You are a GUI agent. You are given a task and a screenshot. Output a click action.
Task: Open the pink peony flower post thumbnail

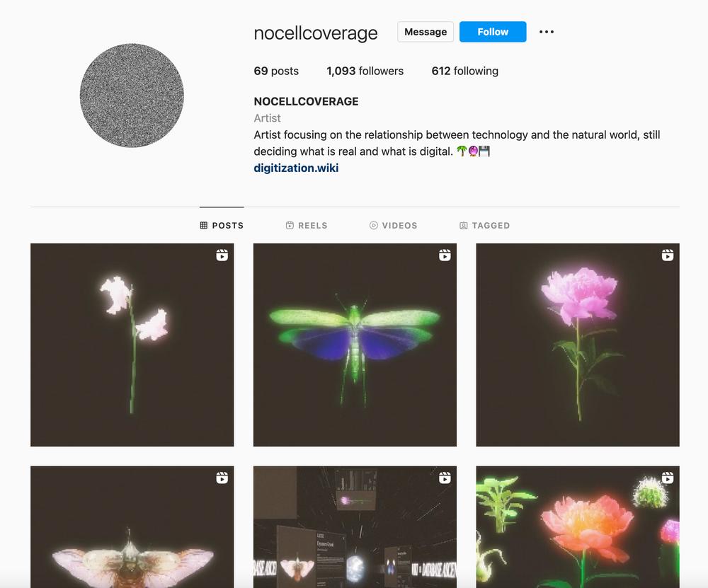pos(578,345)
